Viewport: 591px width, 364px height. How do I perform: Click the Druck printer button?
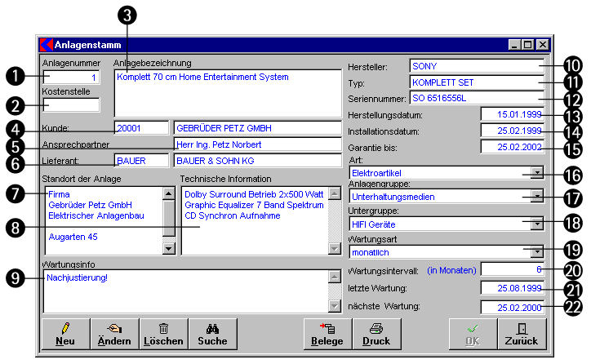coord(377,334)
